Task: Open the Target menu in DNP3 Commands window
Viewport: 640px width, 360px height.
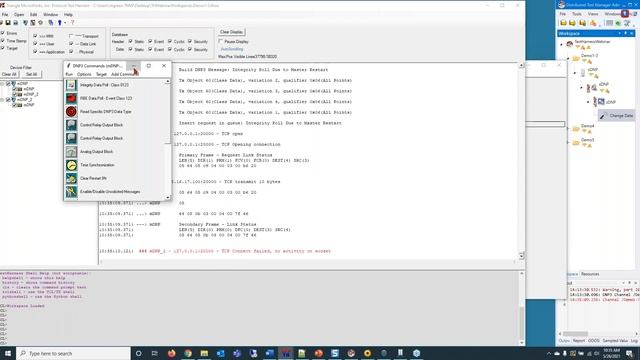Action: [101, 74]
